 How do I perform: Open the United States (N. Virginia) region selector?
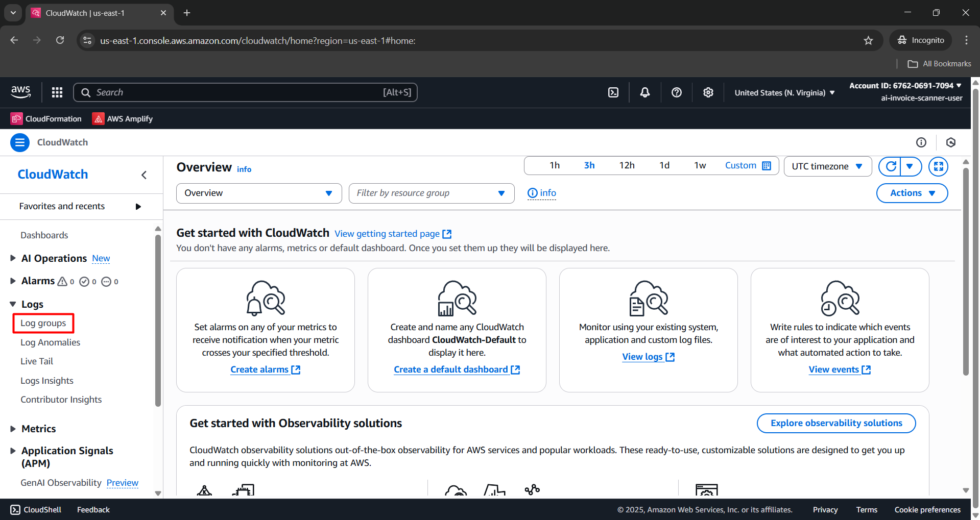(x=784, y=92)
